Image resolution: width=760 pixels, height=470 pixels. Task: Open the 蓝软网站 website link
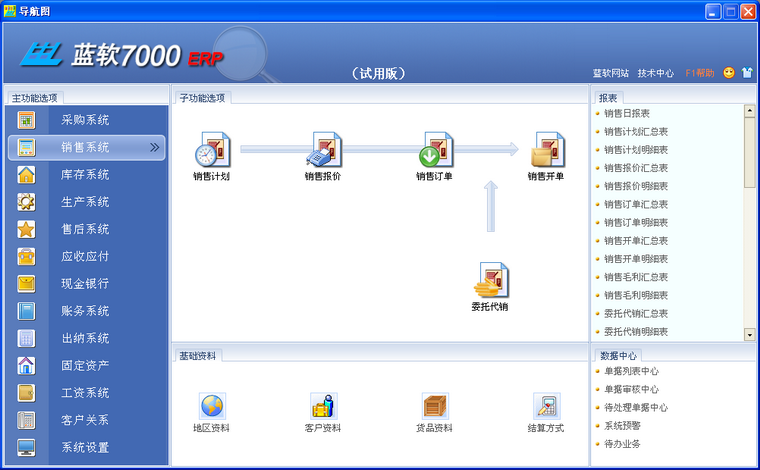[611, 74]
